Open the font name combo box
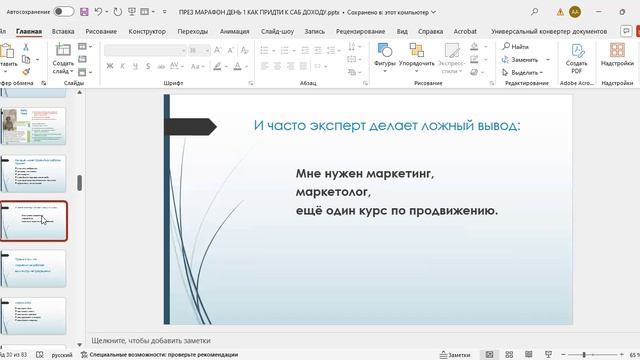The width and height of the screenshot is (640, 360). tap(145, 50)
